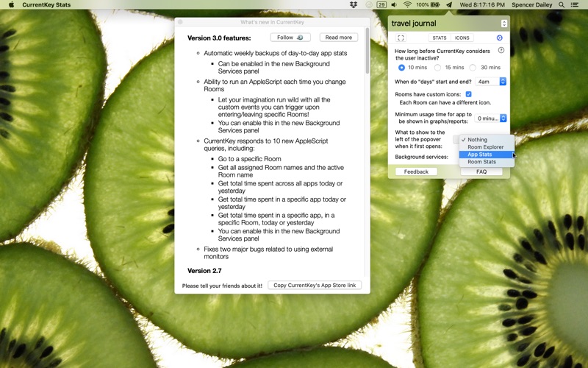Open the Wi-Fi status menu
This screenshot has height=368, width=588.
(x=407, y=5)
